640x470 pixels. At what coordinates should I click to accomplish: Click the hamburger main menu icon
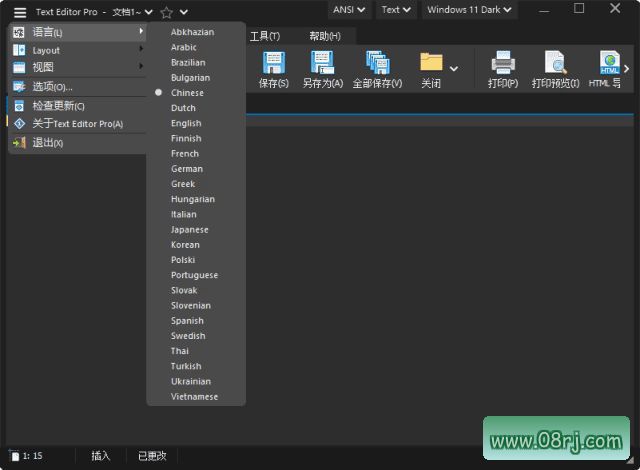point(20,12)
